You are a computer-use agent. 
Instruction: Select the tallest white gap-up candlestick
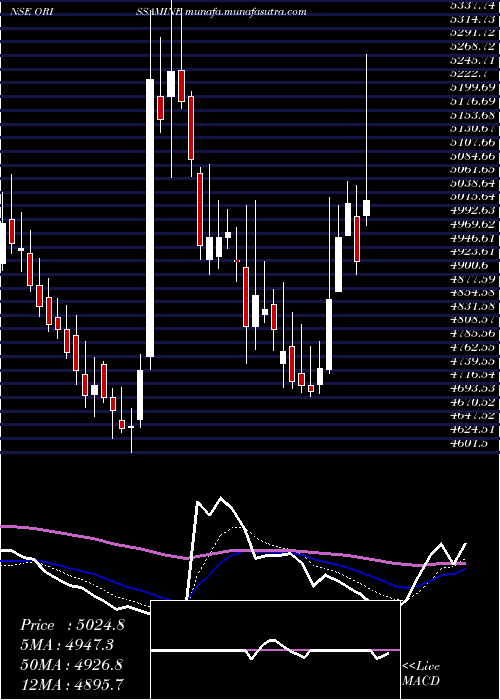tap(150, 218)
